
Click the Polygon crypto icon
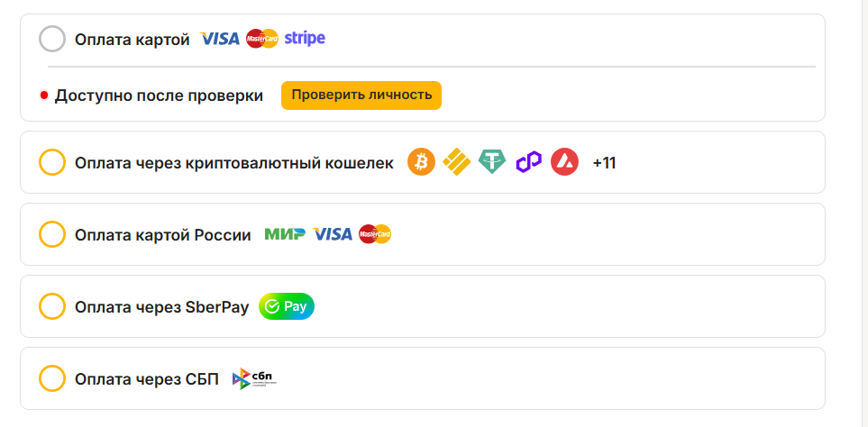528,162
